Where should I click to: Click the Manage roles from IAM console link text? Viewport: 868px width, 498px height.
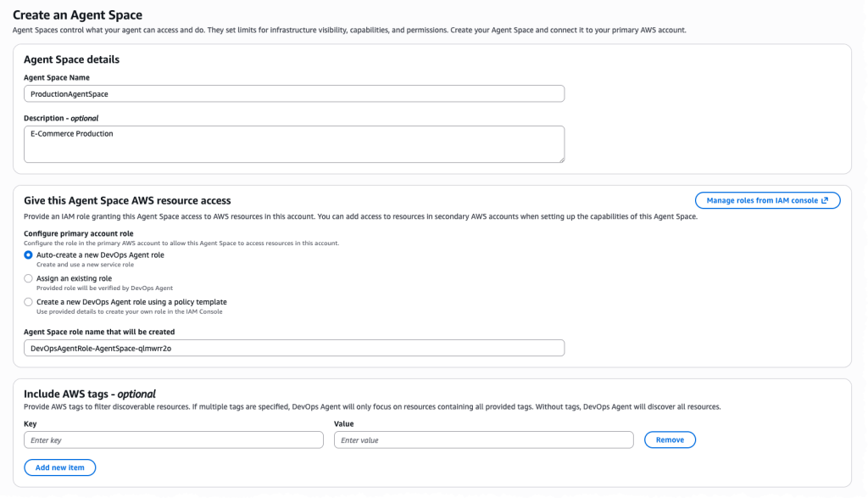coord(761,200)
